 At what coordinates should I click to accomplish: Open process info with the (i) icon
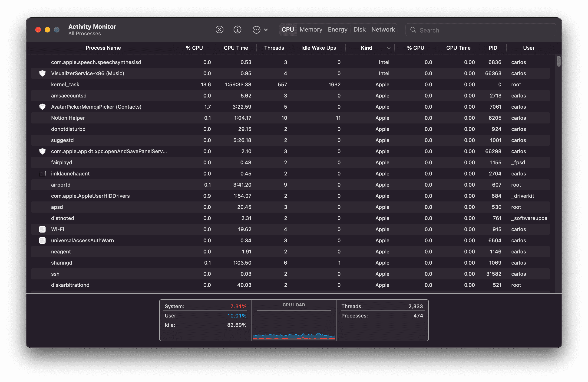[237, 29]
